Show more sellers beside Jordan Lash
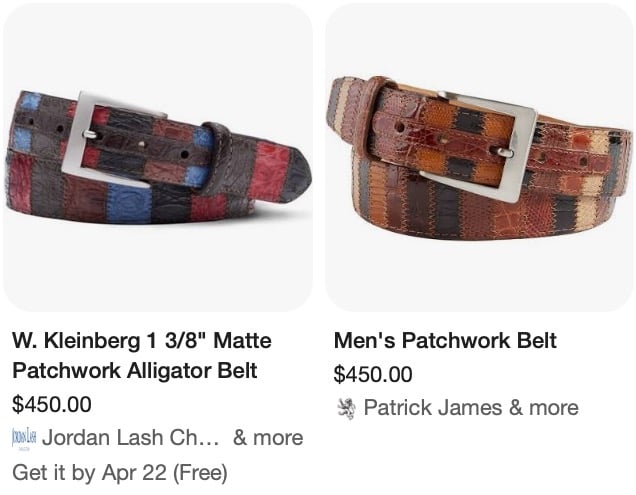 (x=268, y=438)
